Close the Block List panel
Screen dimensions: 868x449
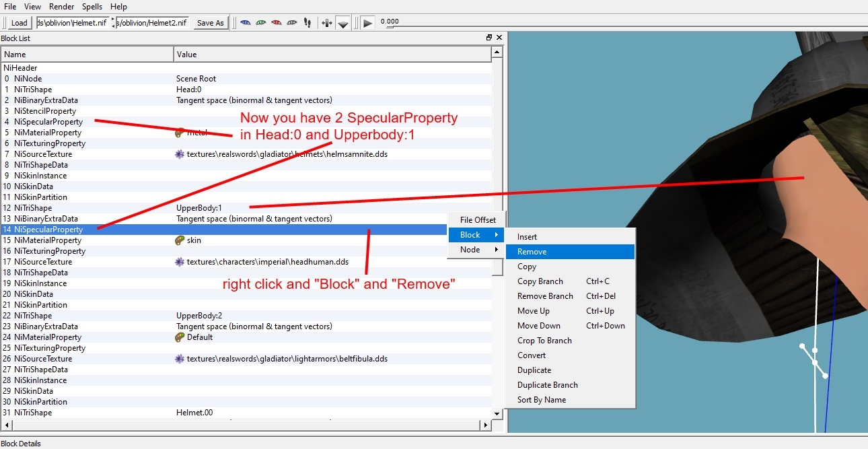(499, 38)
